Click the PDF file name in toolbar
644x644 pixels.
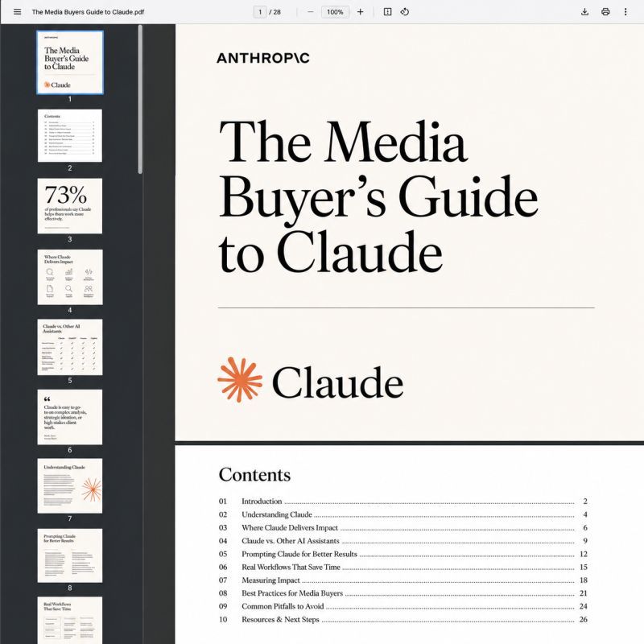point(88,12)
